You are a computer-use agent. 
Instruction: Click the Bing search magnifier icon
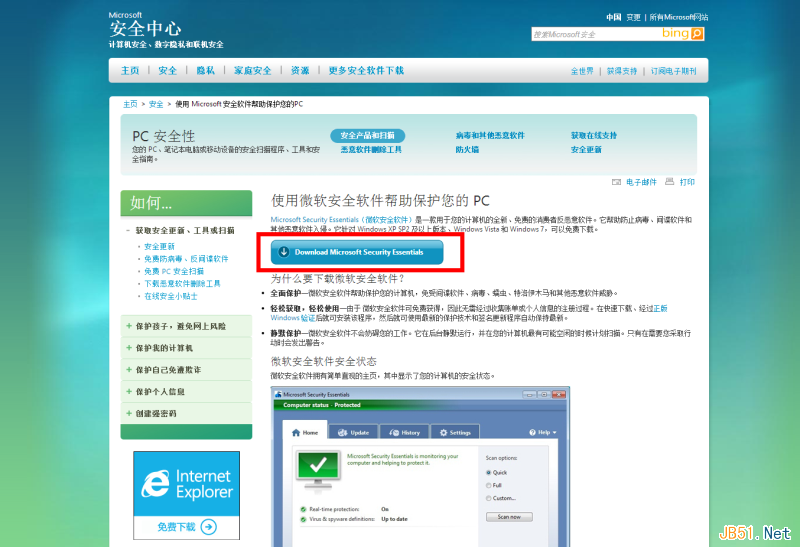[697, 34]
